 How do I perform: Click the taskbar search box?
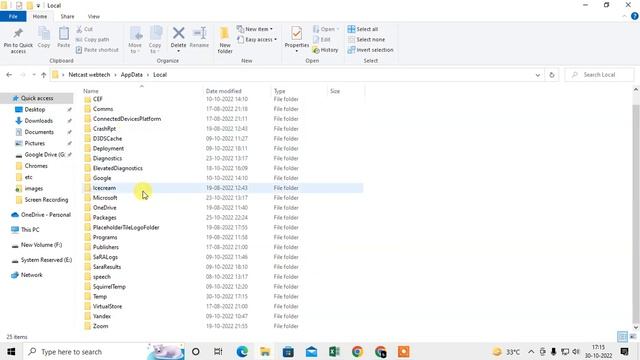click(x=103, y=352)
